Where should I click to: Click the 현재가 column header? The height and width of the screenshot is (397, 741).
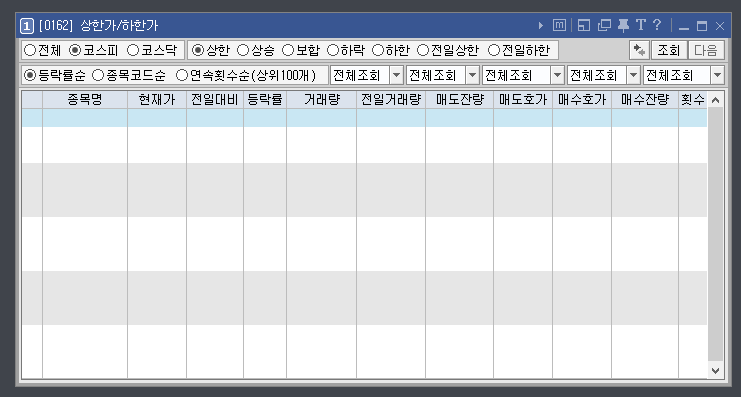click(157, 100)
